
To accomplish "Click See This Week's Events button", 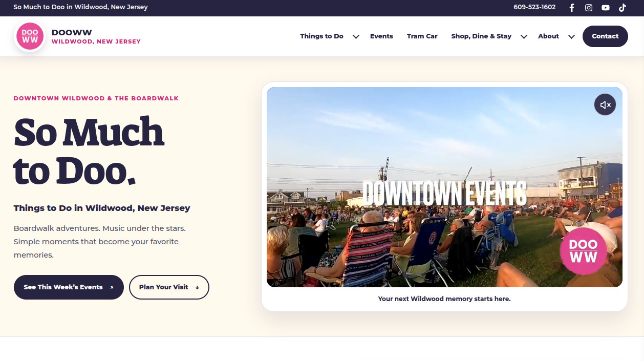I will click(x=69, y=287).
